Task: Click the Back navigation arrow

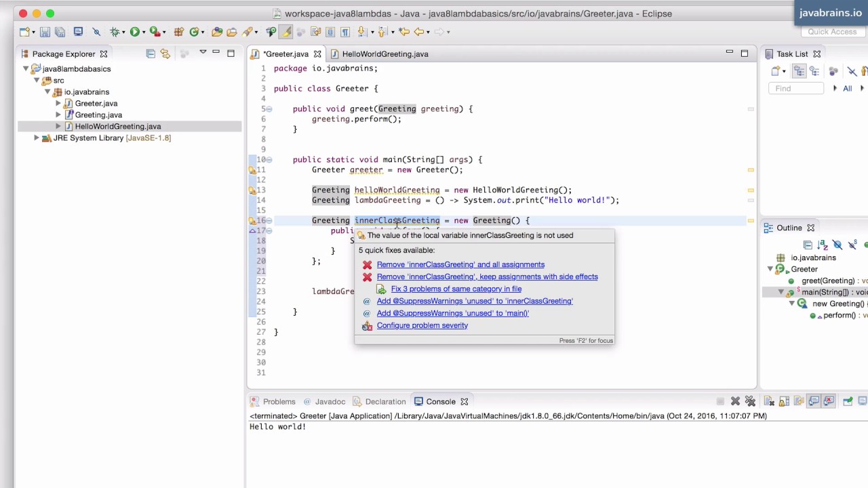Action: point(419,32)
